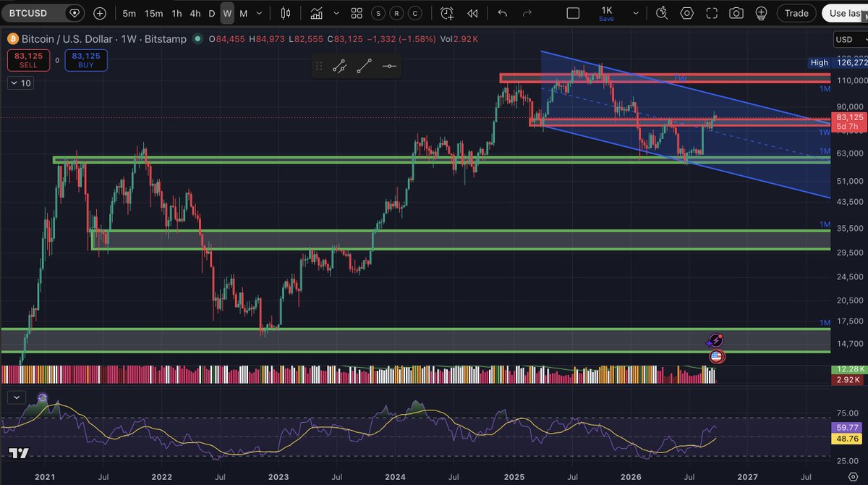Undo the last chart action
This screenshot has width=868, height=485.
[x=503, y=13]
